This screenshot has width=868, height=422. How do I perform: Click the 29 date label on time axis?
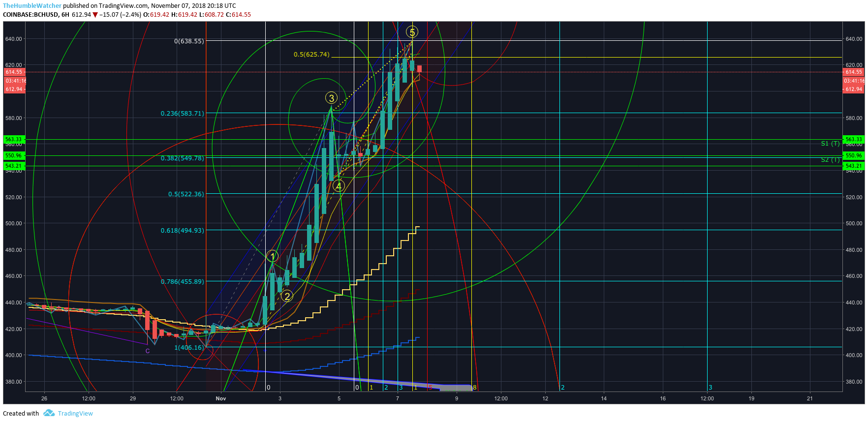[133, 398]
